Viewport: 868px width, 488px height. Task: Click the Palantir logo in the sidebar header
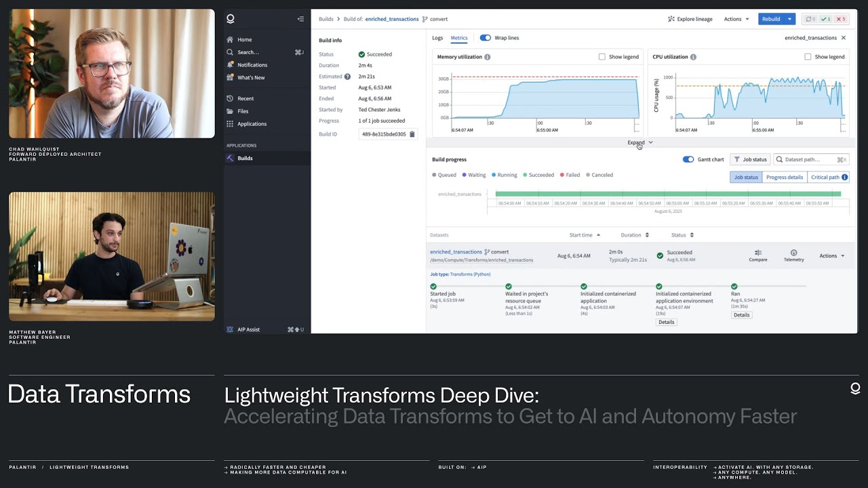[x=231, y=19]
